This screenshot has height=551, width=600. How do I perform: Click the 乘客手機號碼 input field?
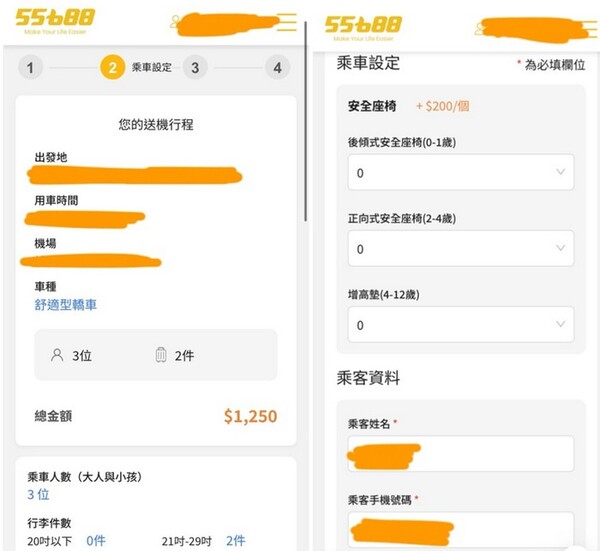[461, 530]
